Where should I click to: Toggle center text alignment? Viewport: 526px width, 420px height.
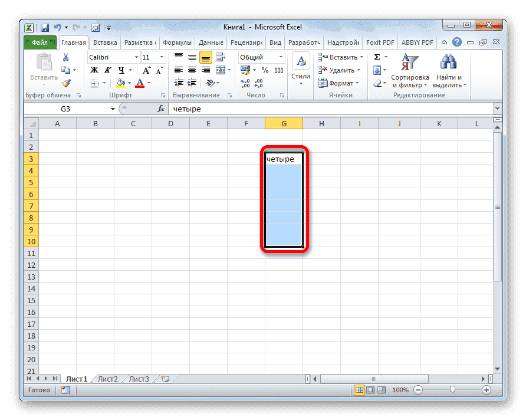(x=192, y=70)
